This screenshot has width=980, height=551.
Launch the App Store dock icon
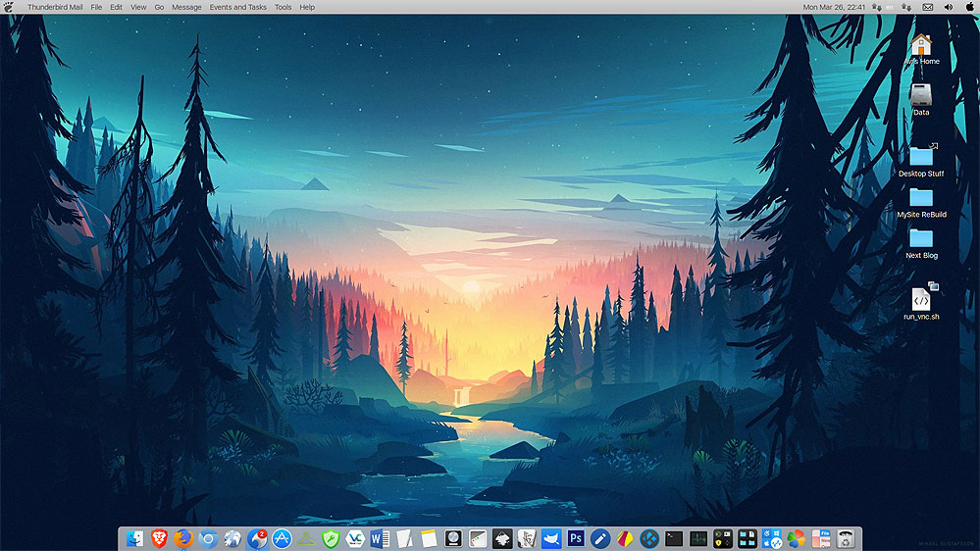(282, 538)
